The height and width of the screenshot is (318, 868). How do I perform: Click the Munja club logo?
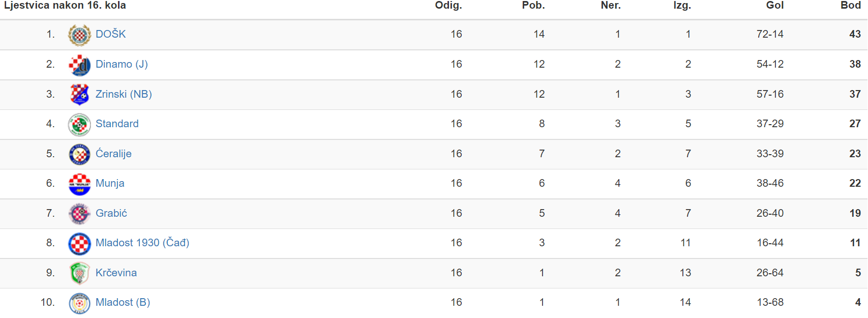tap(79, 184)
